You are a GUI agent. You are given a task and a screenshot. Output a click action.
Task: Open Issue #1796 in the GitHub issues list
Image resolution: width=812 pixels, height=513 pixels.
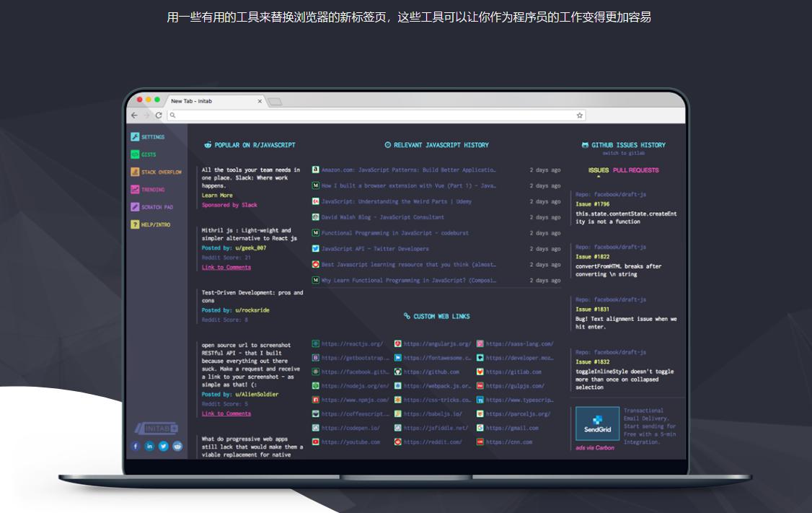click(593, 204)
